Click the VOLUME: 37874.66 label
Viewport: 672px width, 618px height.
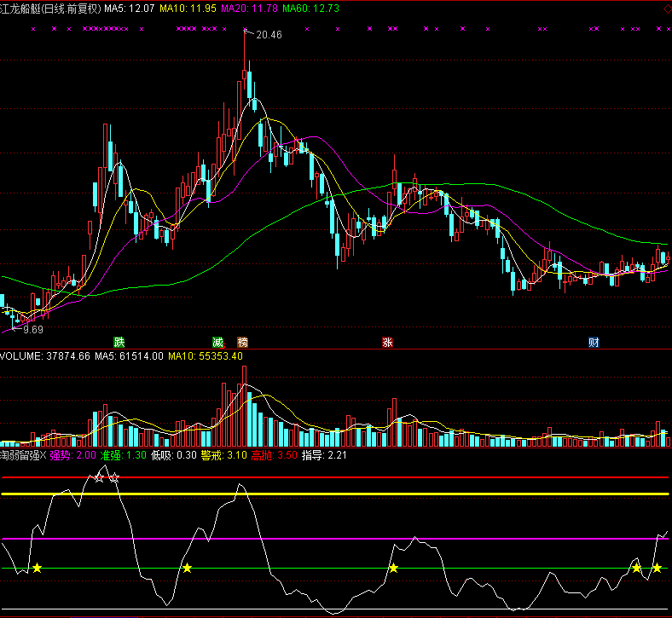point(45,356)
